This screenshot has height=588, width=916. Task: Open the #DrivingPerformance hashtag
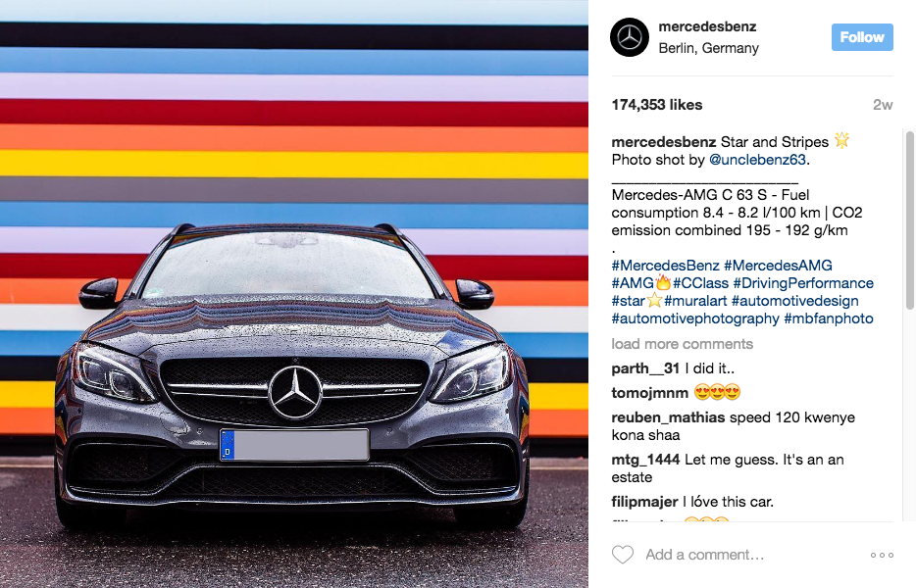[x=803, y=283]
